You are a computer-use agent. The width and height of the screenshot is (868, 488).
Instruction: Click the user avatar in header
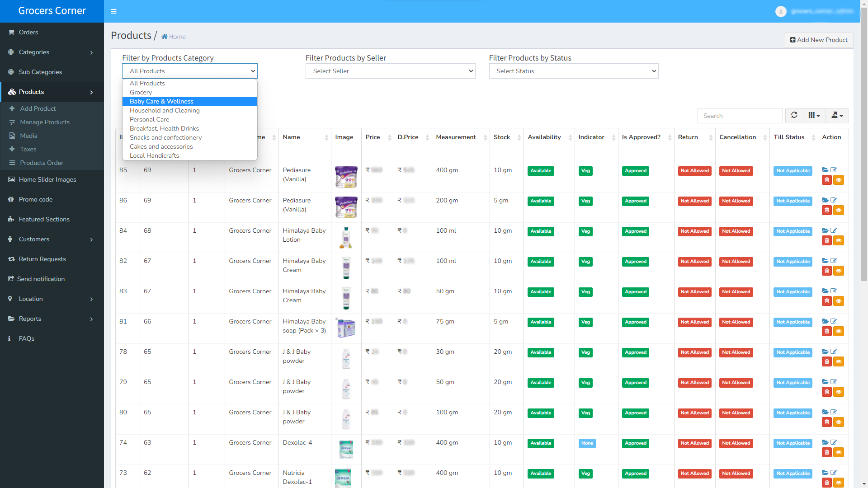click(x=781, y=11)
